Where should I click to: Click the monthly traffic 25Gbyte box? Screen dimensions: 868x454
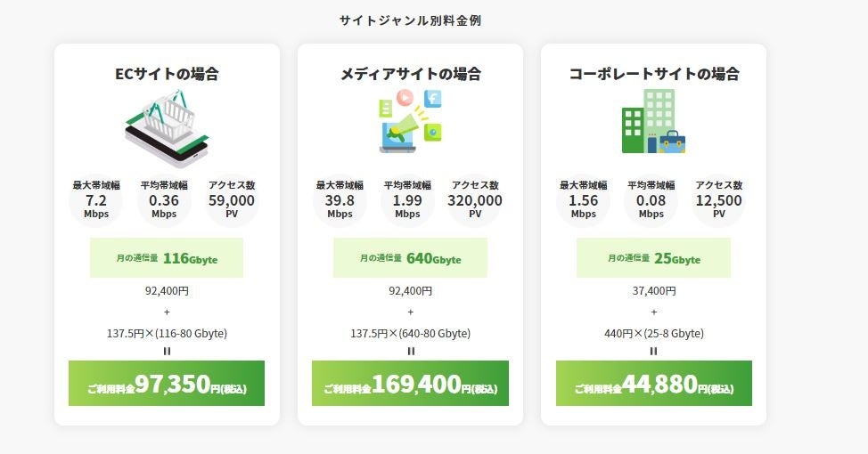click(653, 258)
